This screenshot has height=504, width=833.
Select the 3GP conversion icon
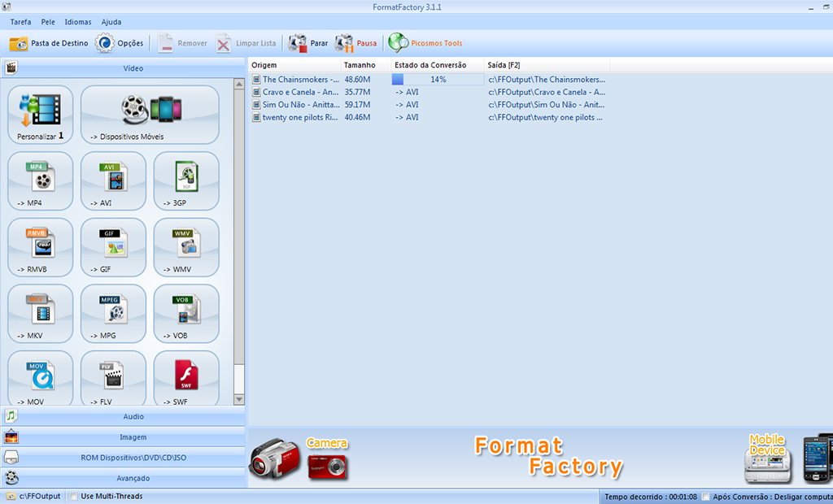click(x=186, y=181)
